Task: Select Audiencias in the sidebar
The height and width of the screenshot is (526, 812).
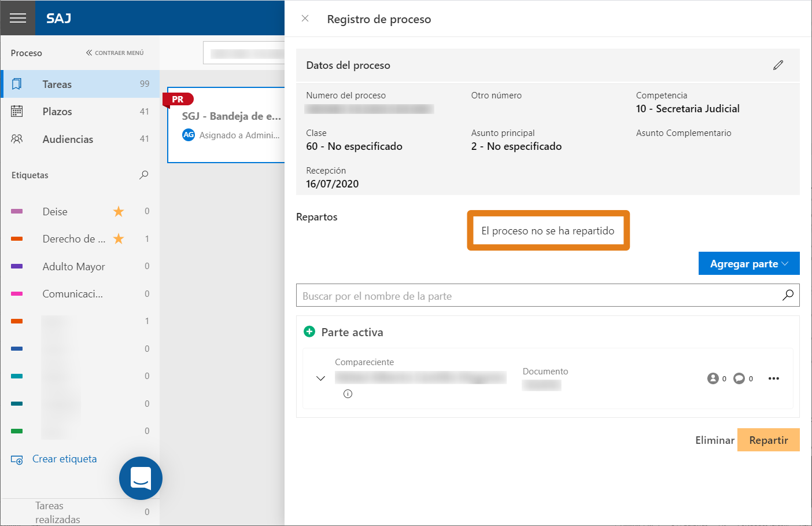Action: tap(80, 139)
